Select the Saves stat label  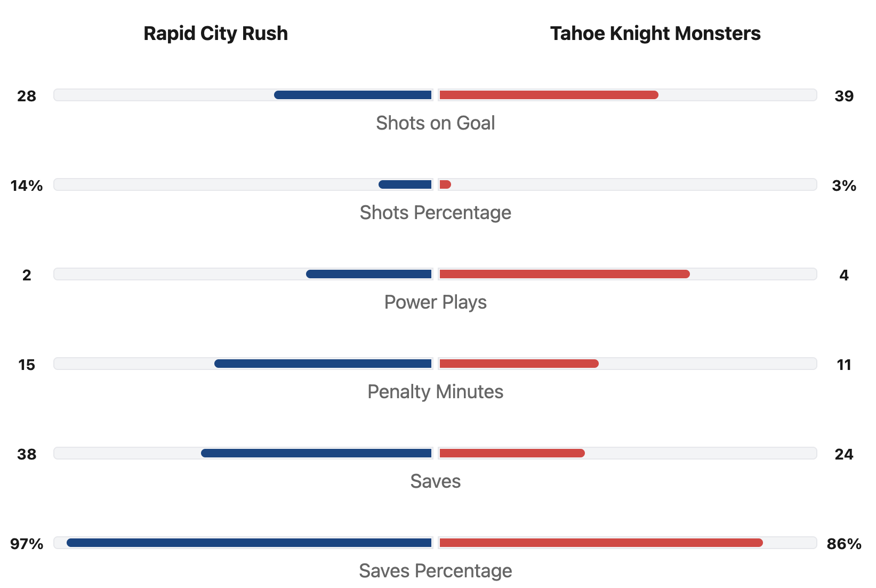(x=435, y=481)
